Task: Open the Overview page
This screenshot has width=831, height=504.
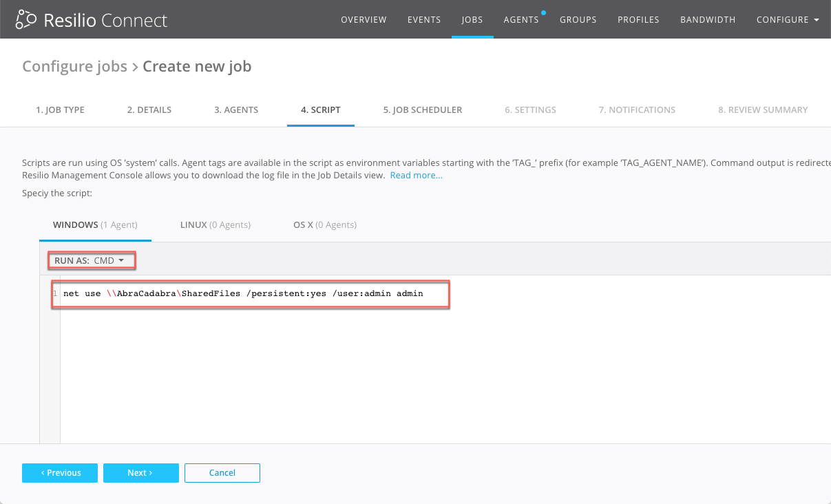Action: tap(364, 20)
